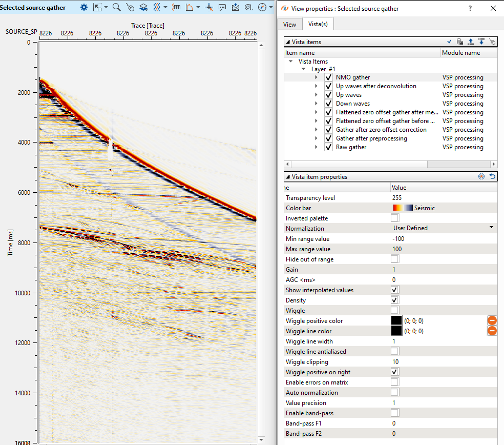Enable the Wiggle display checkbox
Screen dimensions: 504x445
click(395, 310)
